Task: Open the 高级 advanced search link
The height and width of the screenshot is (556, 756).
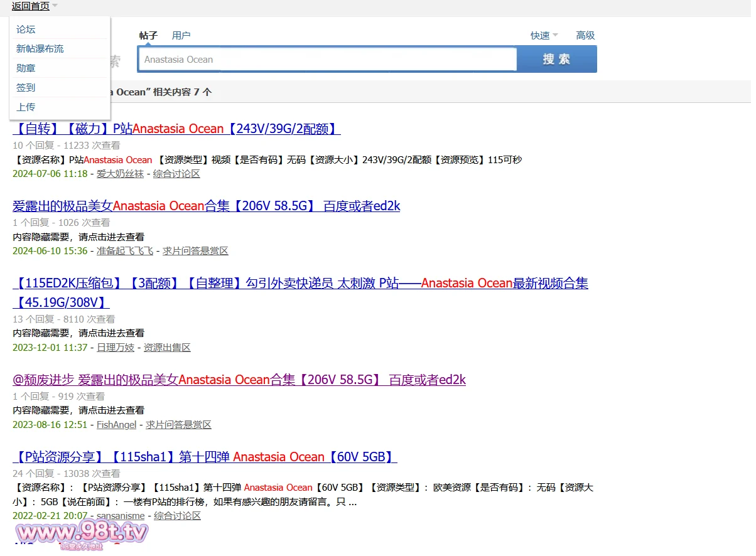Action: click(585, 36)
